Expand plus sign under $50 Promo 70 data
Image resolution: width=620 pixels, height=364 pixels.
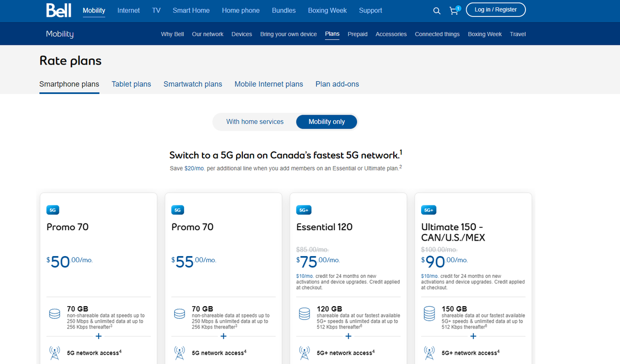point(99,336)
